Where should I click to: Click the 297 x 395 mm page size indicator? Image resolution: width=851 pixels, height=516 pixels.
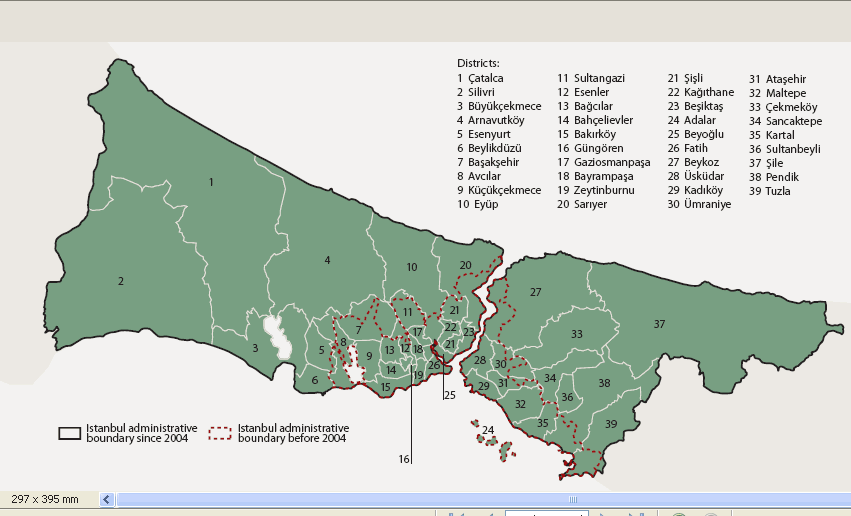tap(45, 498)
